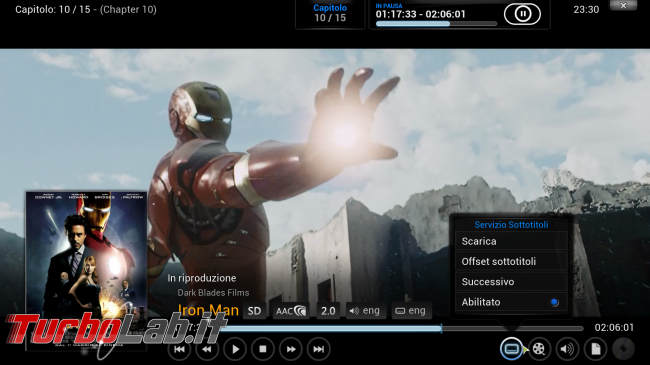The image size is (650, 365).
Task: Open audio settings speaker icon
Action: 567,349
